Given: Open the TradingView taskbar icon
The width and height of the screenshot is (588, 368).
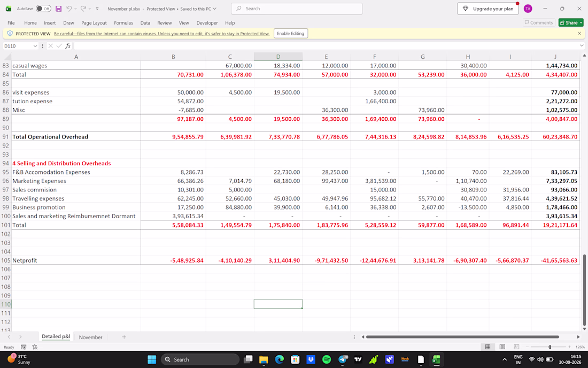Looking at the screenshot, I should click(358, 359).
